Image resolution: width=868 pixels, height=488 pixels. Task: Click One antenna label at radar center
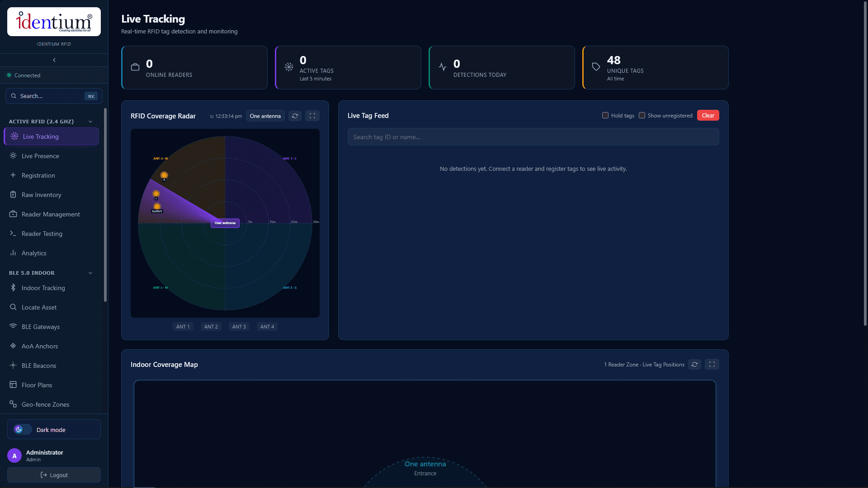tap(225, 223)
